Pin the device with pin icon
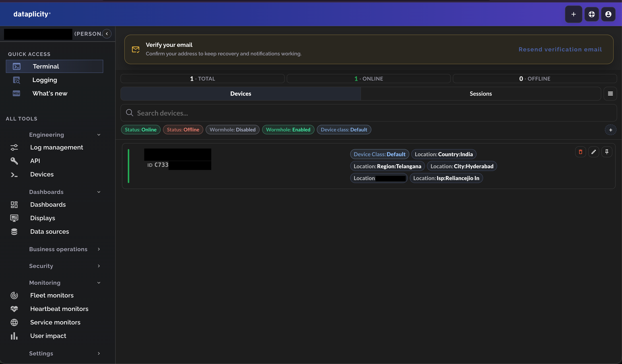Viewport: 622px width, 364px height. (x=607, y=152)
